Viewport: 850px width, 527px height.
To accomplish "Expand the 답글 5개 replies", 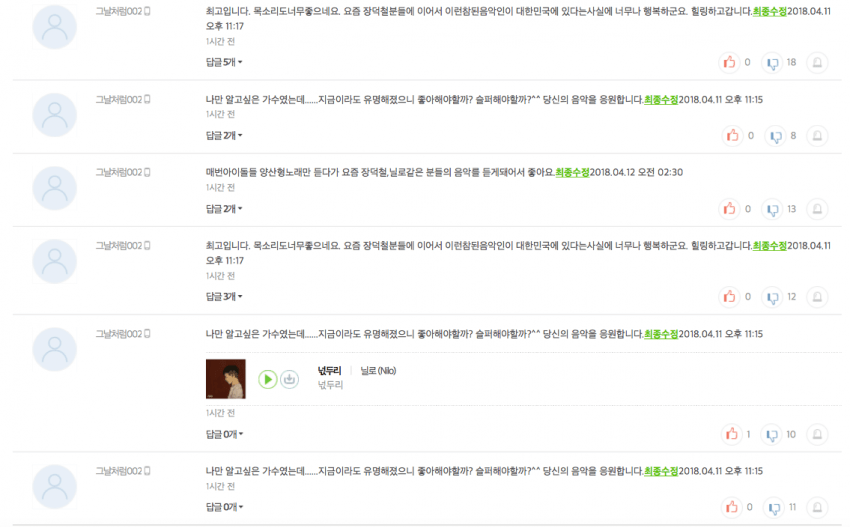I will coord(224,62).
